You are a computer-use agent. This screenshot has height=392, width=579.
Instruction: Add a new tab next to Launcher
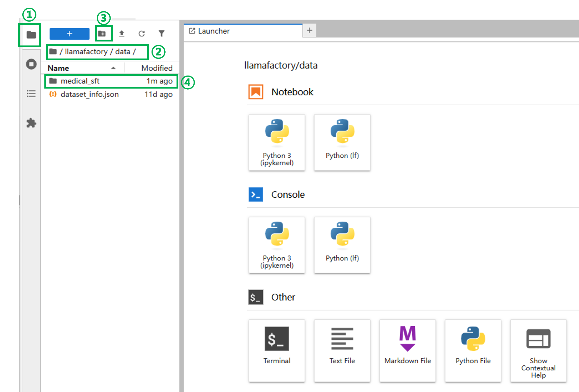(309, 31)
